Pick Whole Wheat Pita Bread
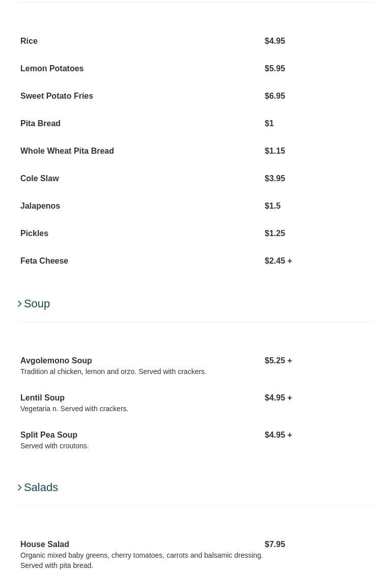The image size is (392, 572). pos(67,151)
